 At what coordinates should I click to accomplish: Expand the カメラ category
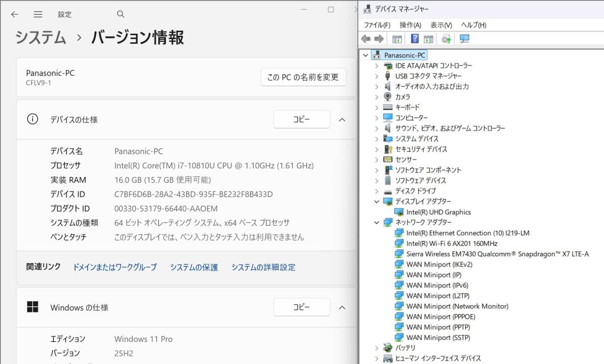(376, 97)
